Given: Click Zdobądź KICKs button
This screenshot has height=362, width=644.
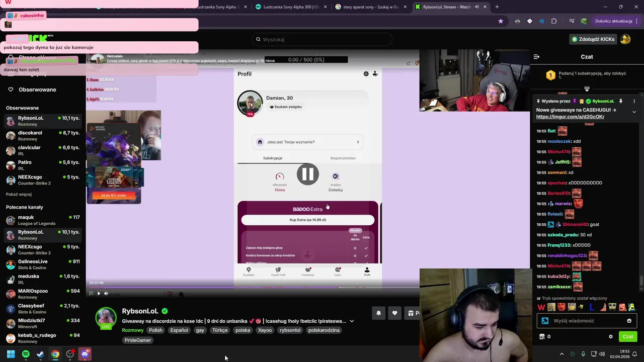Looking at the screenshot, I should tap(593, 39).
